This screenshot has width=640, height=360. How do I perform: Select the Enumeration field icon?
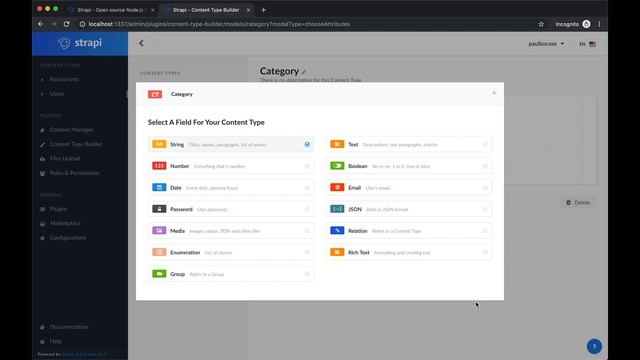(159, 252)
